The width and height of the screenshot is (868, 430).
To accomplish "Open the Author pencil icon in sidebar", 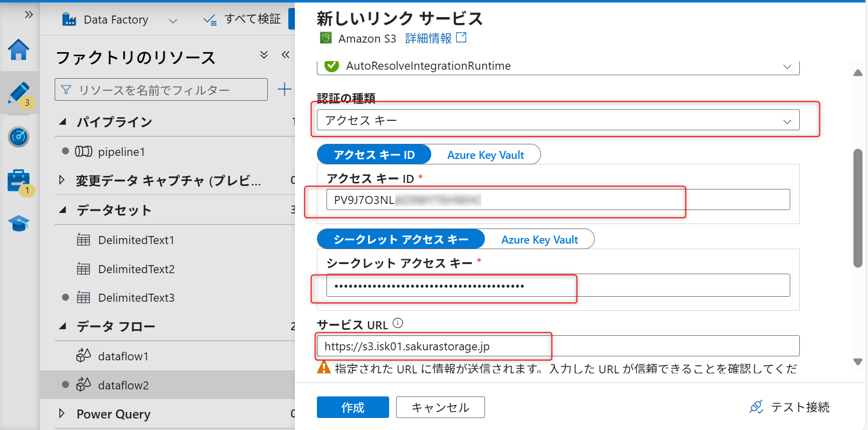I will click(x=19, y=93).
